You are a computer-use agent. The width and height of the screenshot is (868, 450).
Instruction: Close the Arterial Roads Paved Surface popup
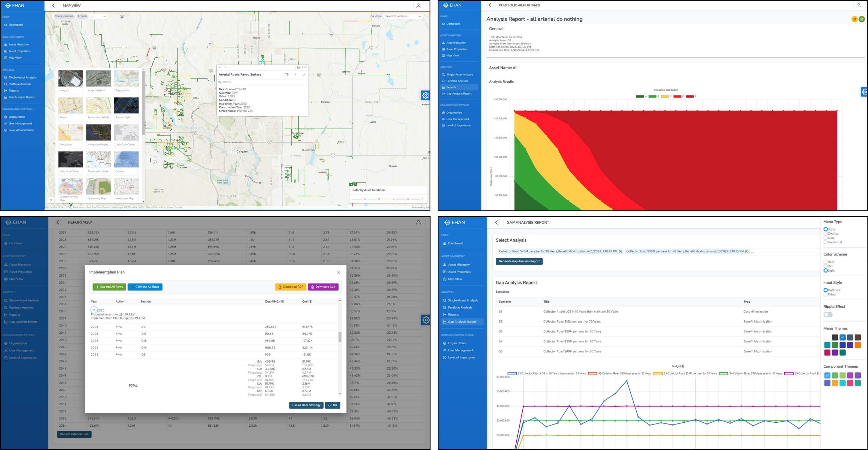point(304,75)
